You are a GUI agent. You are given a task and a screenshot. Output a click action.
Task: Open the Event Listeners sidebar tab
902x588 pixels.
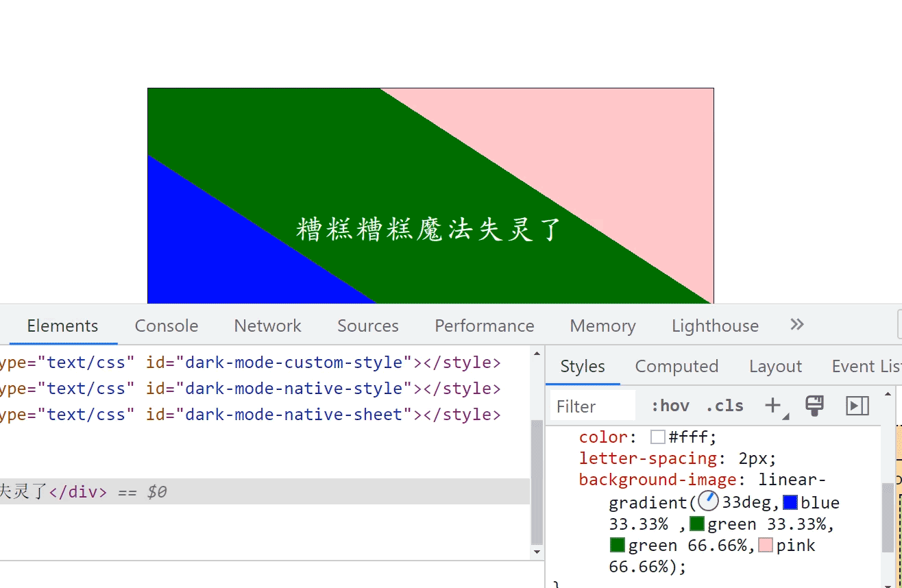click(866, 367)
